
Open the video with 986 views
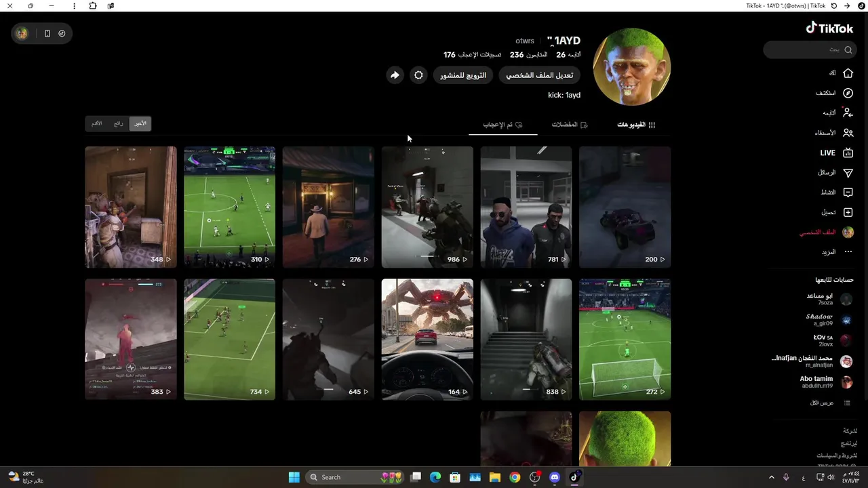pyautogui.click(x=427, y=207)
